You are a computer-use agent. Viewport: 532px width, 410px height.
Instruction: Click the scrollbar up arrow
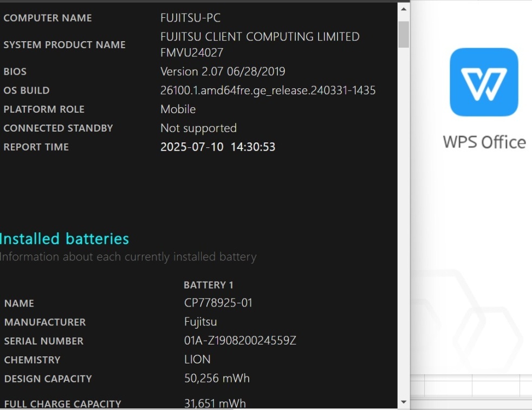point(404,9)
